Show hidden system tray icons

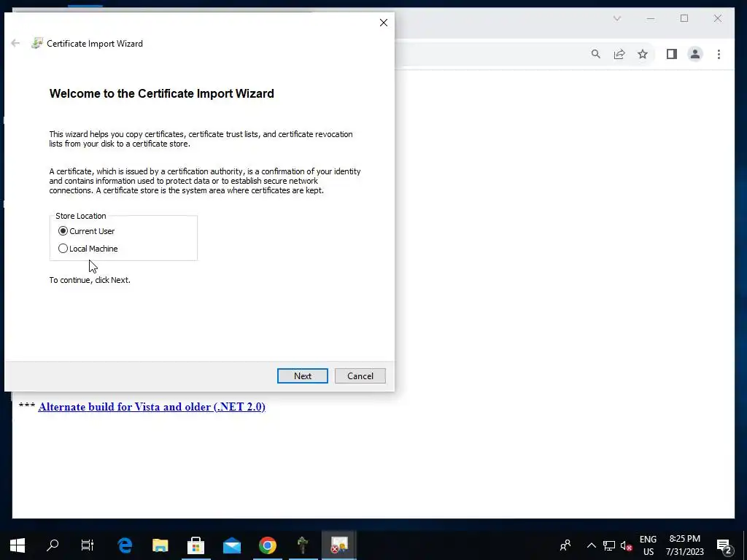coord(591,545)
